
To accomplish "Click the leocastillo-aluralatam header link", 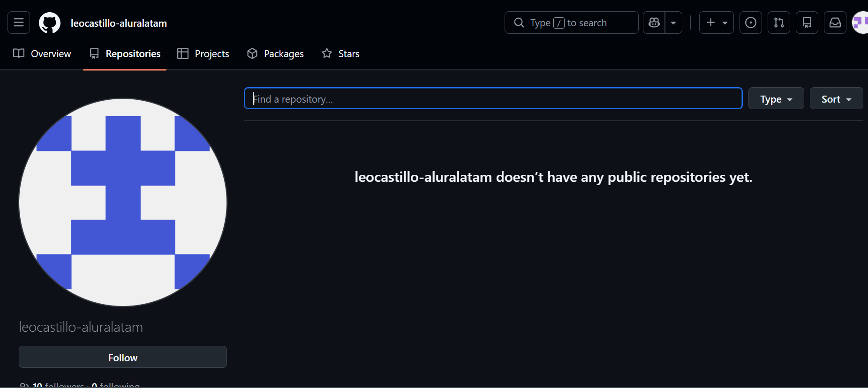I will point(119,23).
